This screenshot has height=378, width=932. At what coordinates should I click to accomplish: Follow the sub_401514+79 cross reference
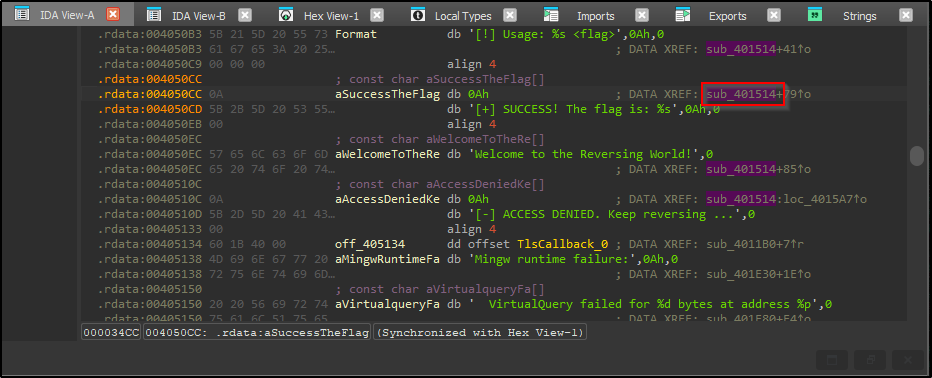pos(758,94)
